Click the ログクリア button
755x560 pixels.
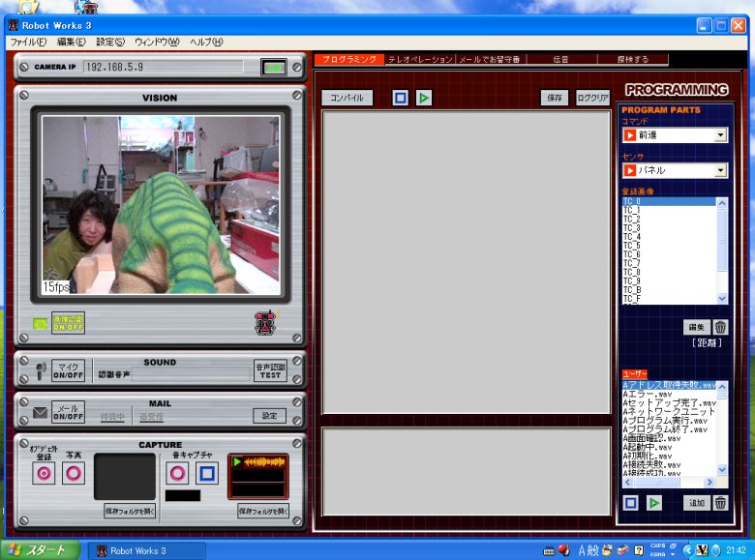point(591,98)
